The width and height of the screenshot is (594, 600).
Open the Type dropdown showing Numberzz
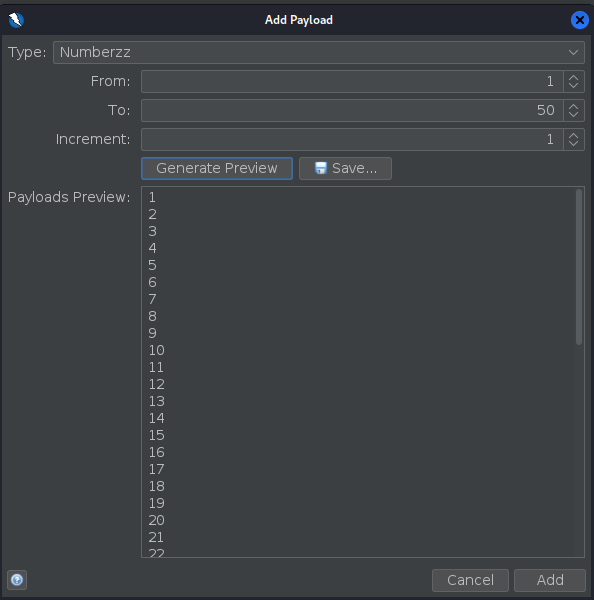318,52
